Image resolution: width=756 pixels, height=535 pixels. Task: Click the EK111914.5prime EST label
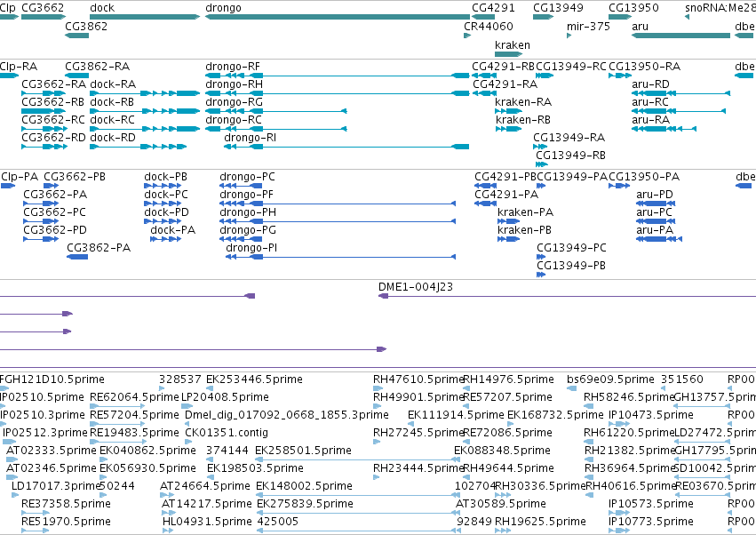tap(456, 415)
